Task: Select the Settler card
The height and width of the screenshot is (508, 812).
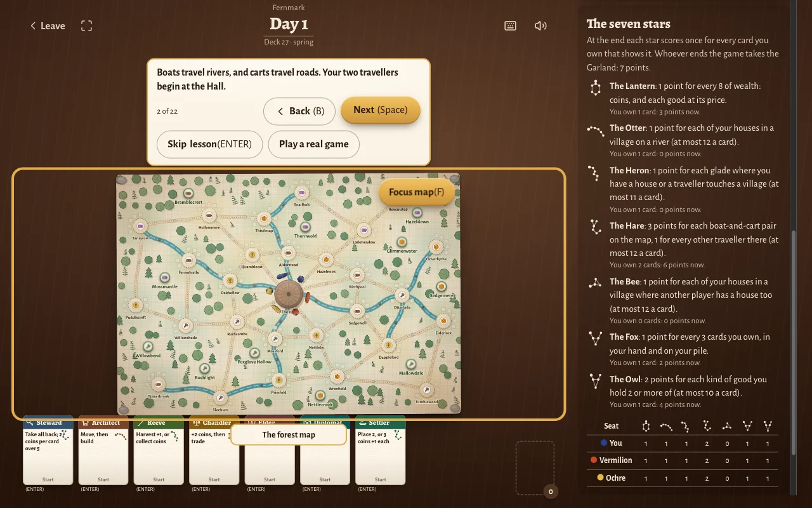Action: click(x=380, y=450)
